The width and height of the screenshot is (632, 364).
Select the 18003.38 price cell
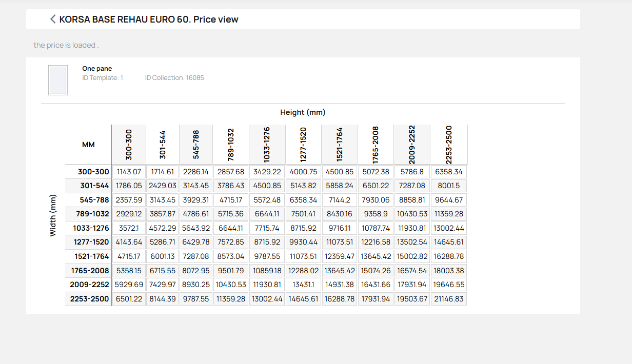point(449,271)
